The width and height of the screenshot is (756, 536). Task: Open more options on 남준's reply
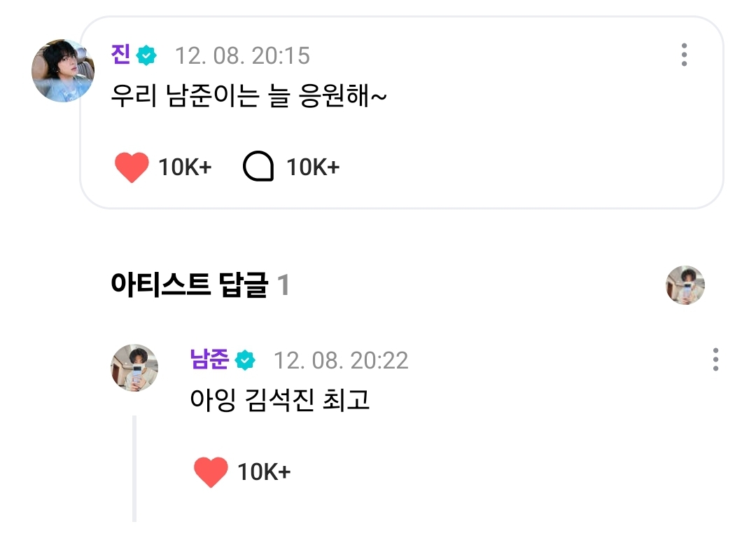pyautogui.click(x=715, y=359)
